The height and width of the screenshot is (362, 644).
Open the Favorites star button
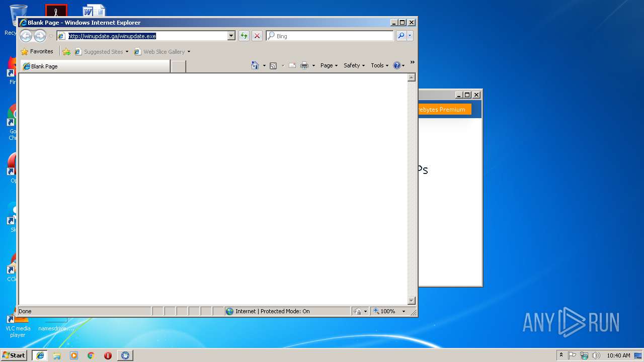37,51
